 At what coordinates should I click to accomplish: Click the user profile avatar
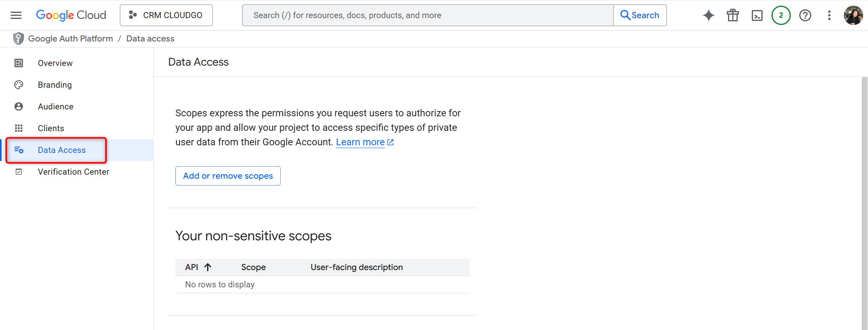tap(853, 15)
